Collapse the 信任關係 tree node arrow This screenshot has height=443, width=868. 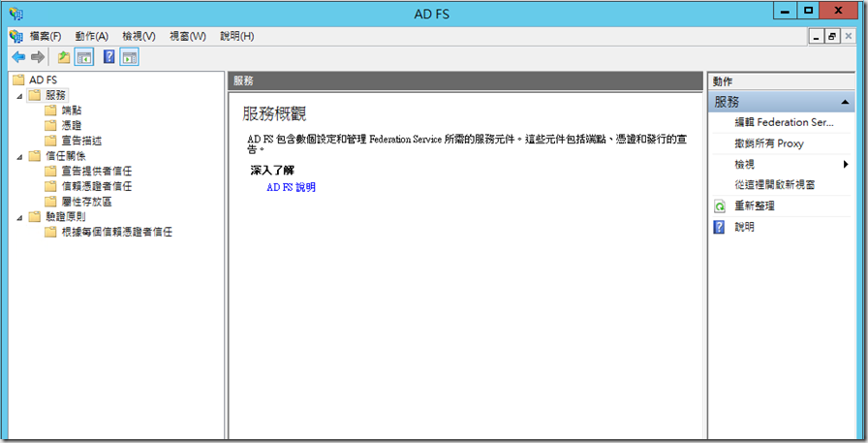coord(18,155)
